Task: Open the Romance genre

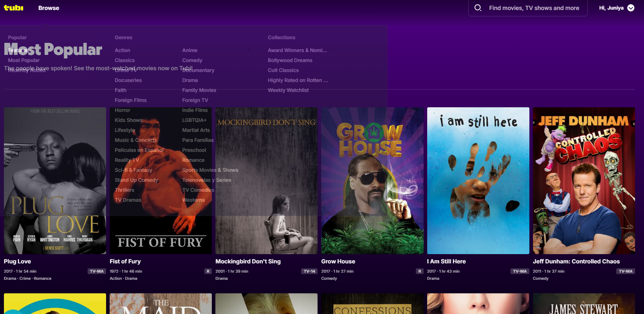Action: click(193, 160)
